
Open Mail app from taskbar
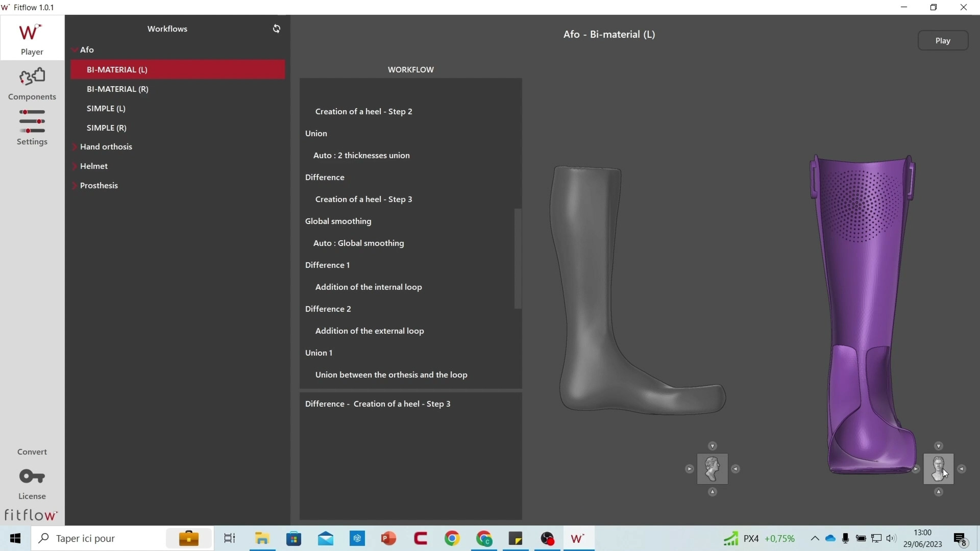pyautogui.click(x=326, y=538)
